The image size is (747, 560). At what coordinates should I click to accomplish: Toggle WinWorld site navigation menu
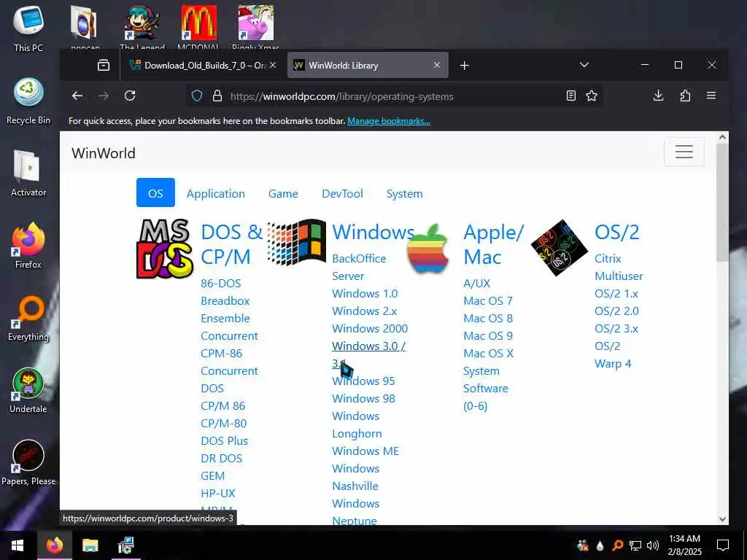(684, 152)
